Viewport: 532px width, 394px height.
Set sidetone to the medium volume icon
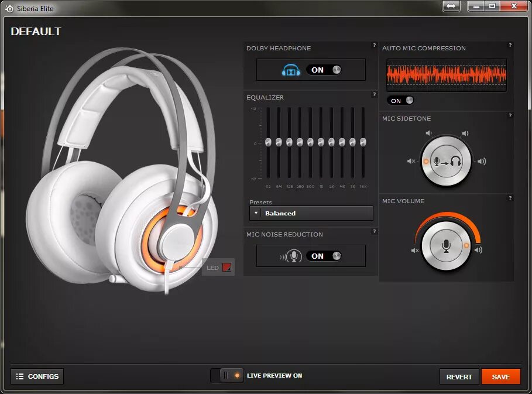tap(465, 133)
